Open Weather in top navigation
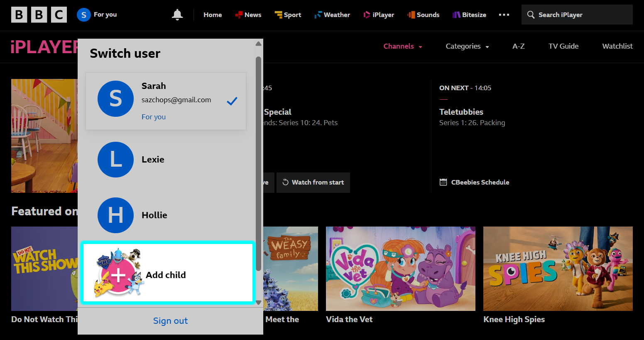Image resolution: width=644 pixels, height=340 pixels. tap(337, 15)
